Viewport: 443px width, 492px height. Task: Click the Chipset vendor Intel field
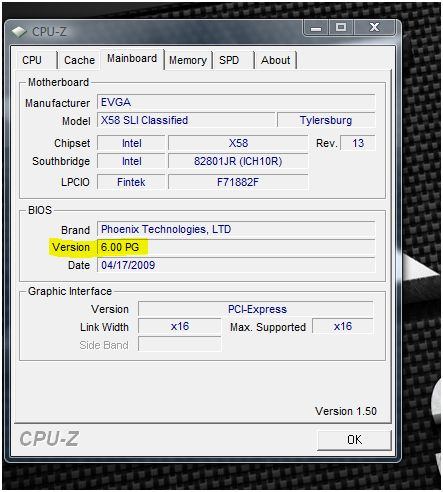coord(131,143)
